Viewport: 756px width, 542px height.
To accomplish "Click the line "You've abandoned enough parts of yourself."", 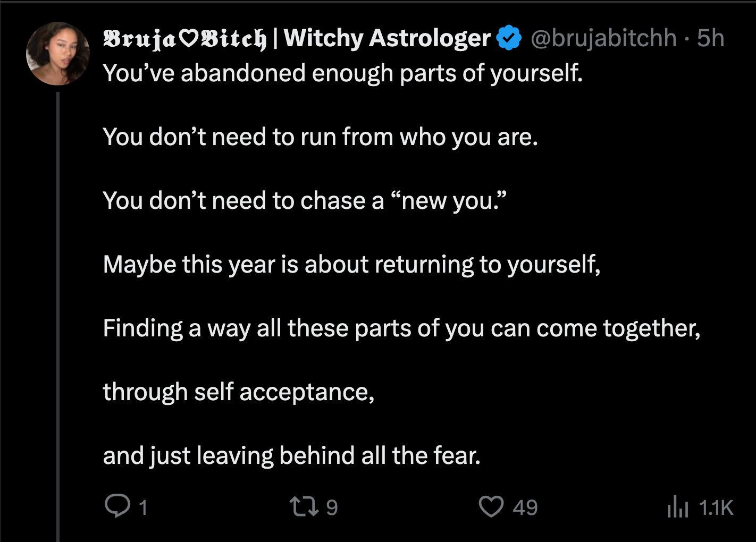I will (343, 73).
